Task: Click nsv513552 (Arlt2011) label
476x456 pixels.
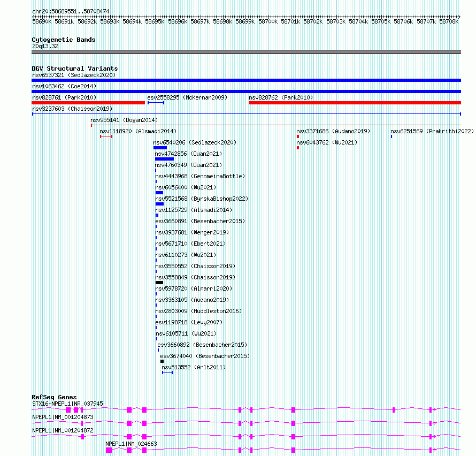Action: coord(194,367)
